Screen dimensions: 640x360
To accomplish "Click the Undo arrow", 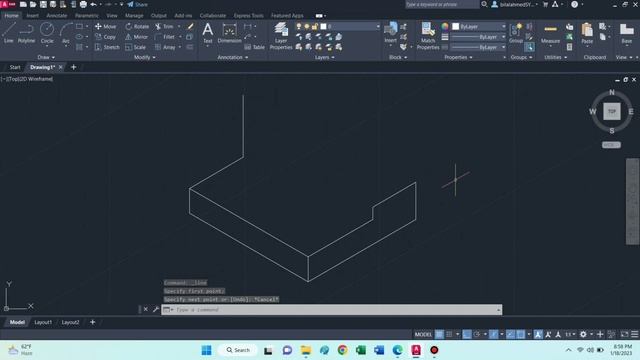I will tap(93, 4).
